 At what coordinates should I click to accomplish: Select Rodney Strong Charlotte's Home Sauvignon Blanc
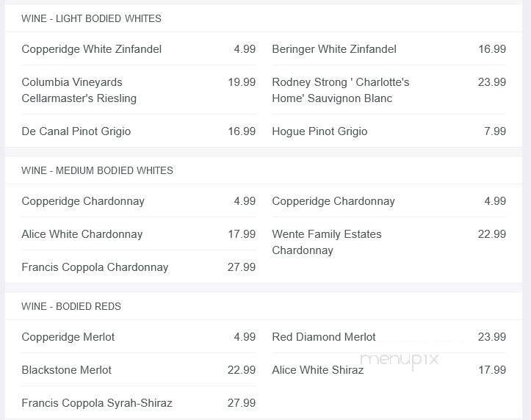tap(340, 90)
